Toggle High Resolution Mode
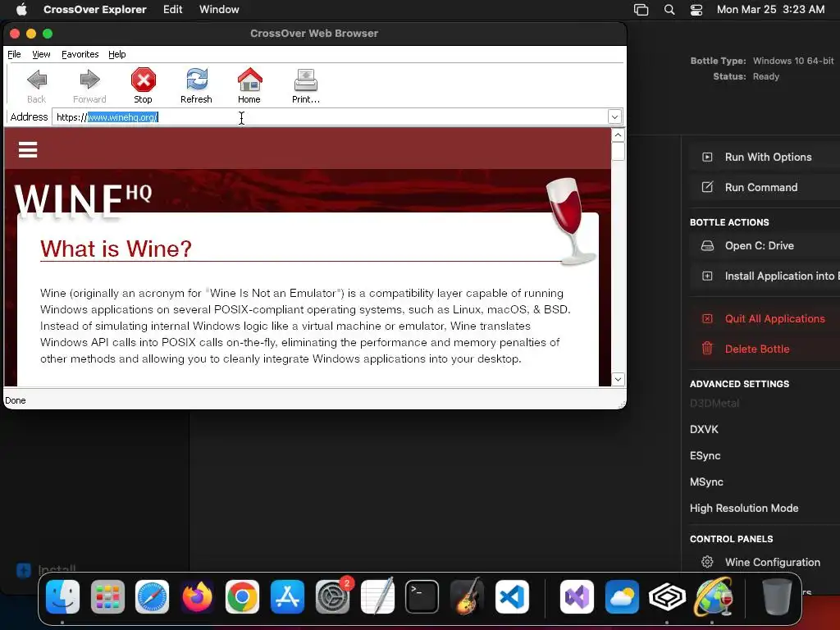840x630 pixels. point(744,509)
